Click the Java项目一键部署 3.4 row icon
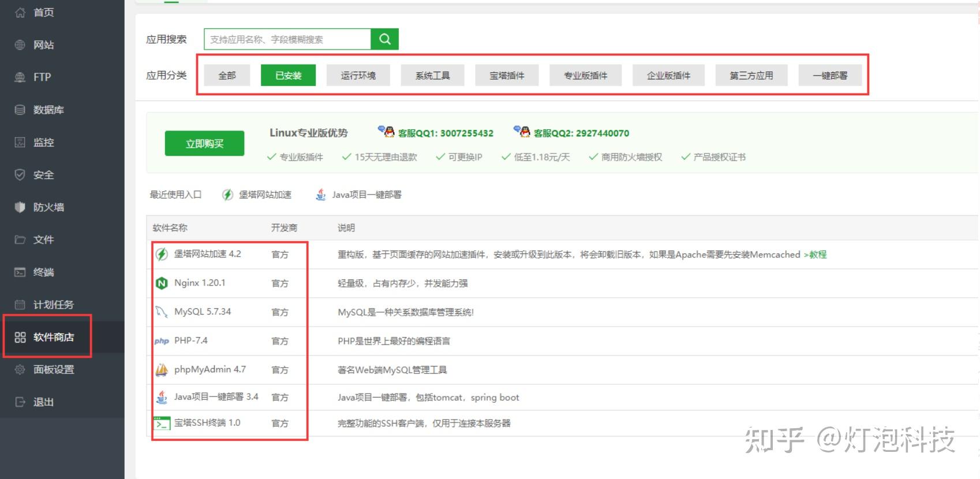This screenshot has height=479, width=980. click(x=162, y=397)
